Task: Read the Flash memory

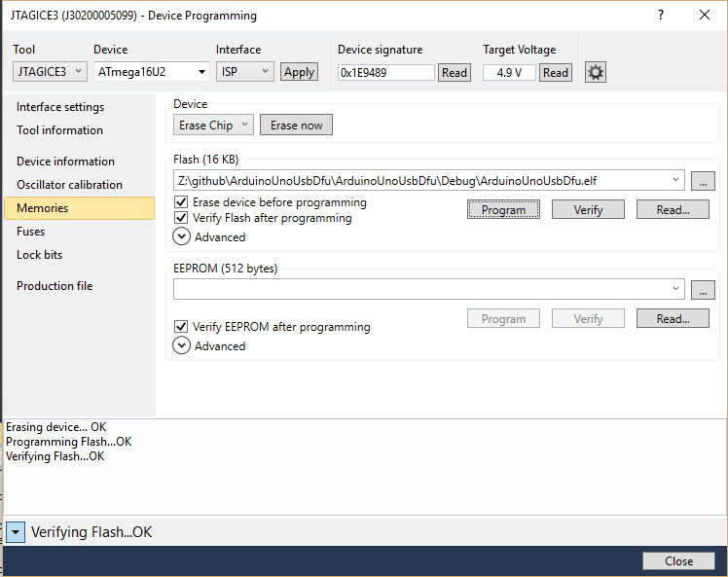Action: click(x=673, y=210)
